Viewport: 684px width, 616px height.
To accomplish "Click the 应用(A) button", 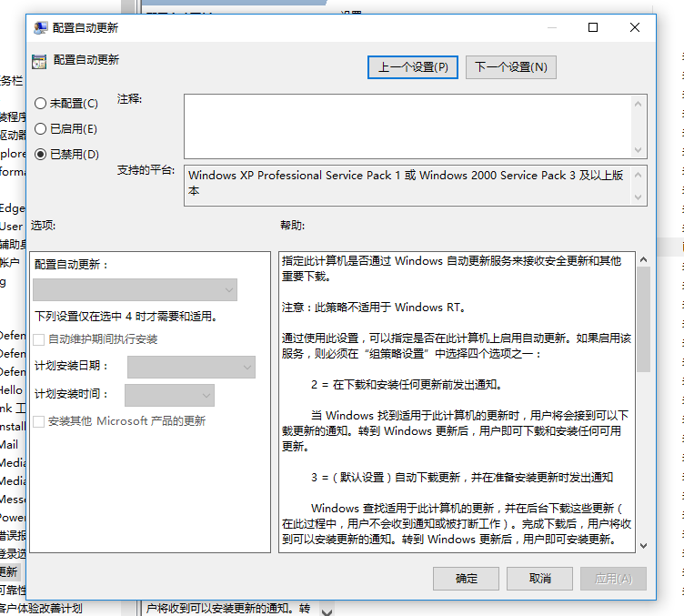I will (613, 579).
